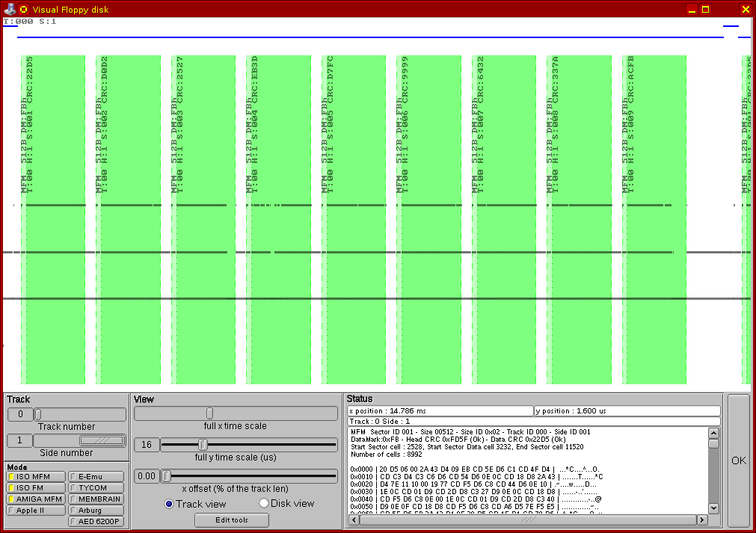756x533 pixels.
Task: Click the status log scroll-up arrow
Action: click(x=713, y=432)
